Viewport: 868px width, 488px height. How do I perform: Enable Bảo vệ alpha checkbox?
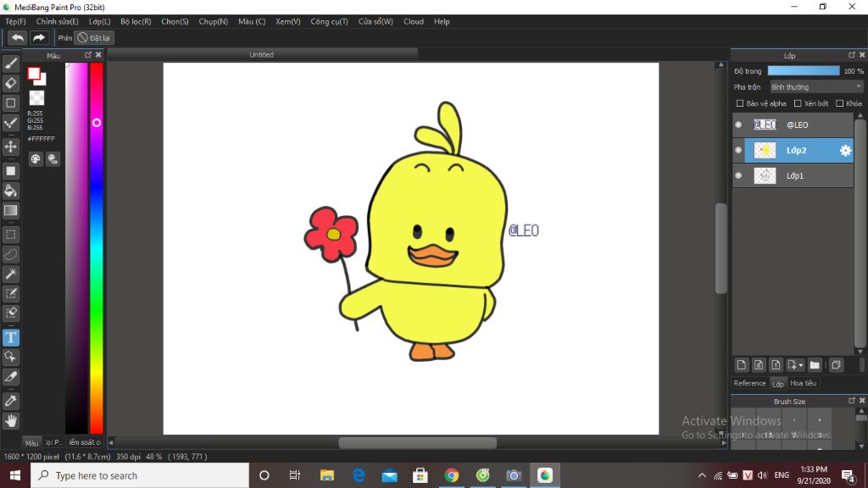point(740,103)
